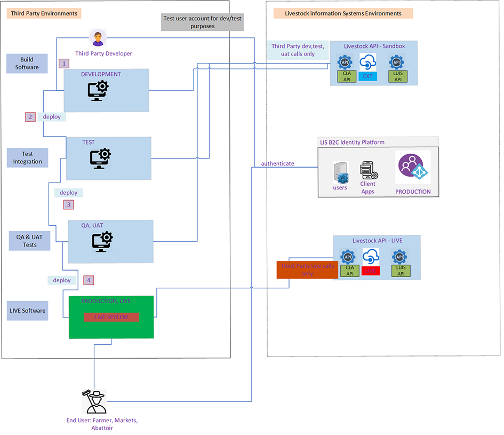Image resolution: width=504 pixels, height=435 pixels.
Task: Select the DEVELOPMENT computer gear icon
Action: coord(99,91)
